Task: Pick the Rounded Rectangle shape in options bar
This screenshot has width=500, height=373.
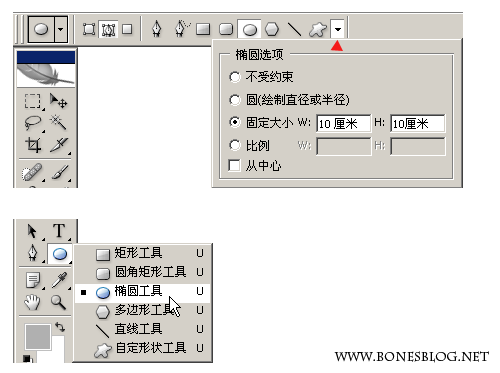Action: click(226, 29)
